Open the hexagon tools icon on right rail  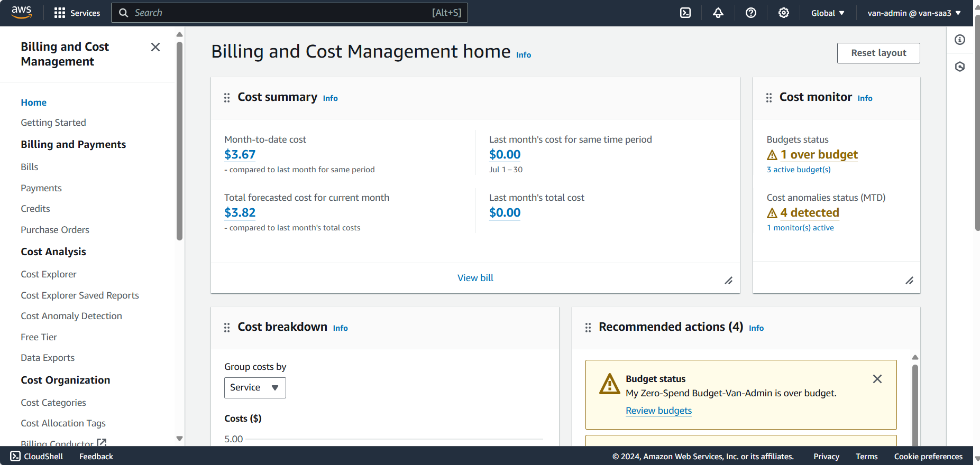point(960,67)
